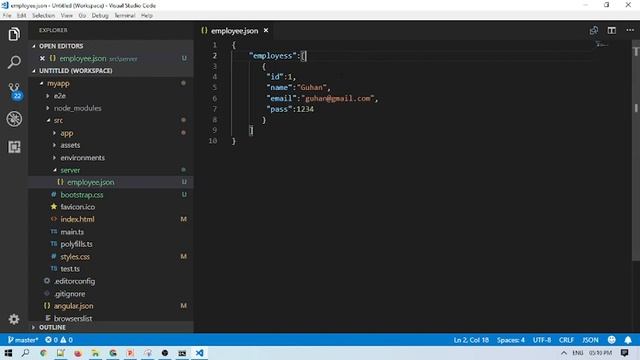
Task: Change language mode via JSON indicator
Action: pos(590,340)
